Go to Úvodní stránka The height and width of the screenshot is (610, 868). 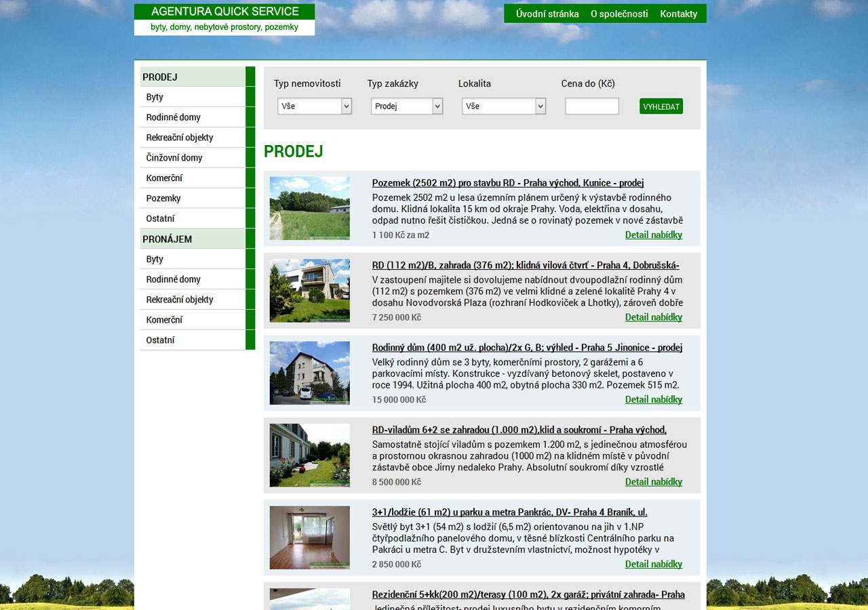coord(547,14)
